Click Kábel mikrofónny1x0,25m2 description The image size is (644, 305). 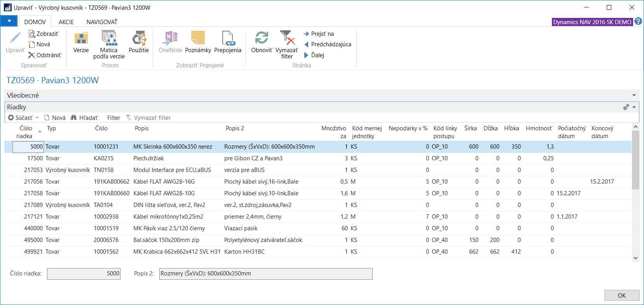(168, 217)
